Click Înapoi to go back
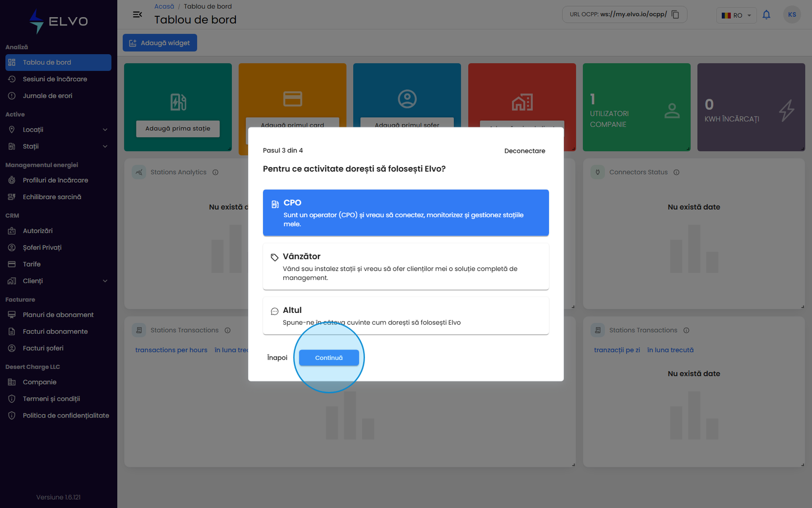 pos(277,358)
